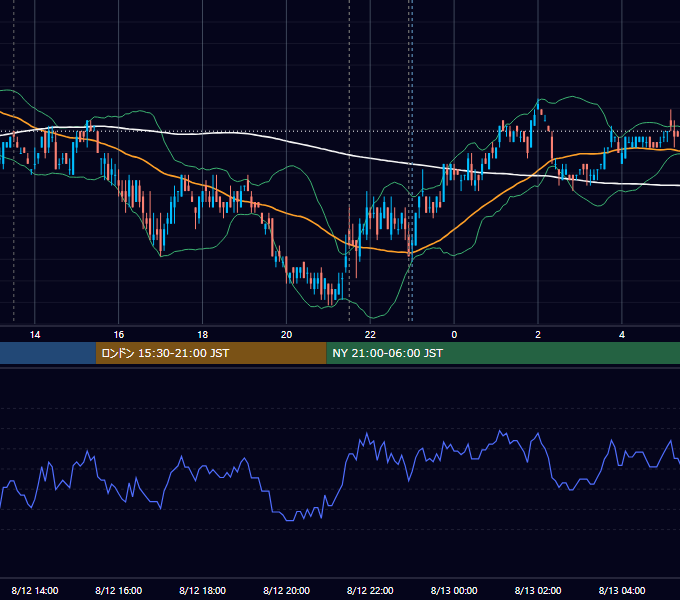This screenshot has width=680, height=600.
Task: Click the 8/12 20:00 date label
Action: point(286,590)
